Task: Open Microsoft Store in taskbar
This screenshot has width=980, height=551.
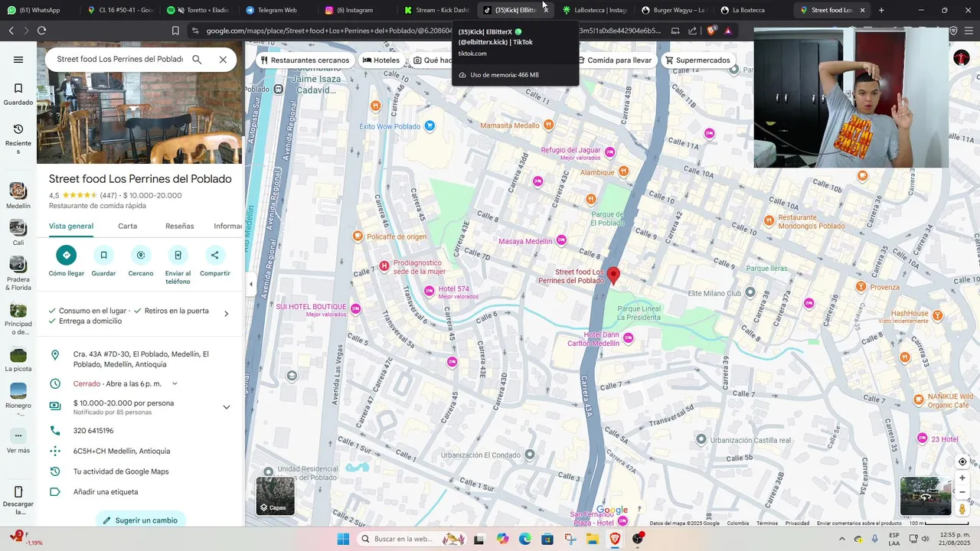Action: (x=547, y=539)
